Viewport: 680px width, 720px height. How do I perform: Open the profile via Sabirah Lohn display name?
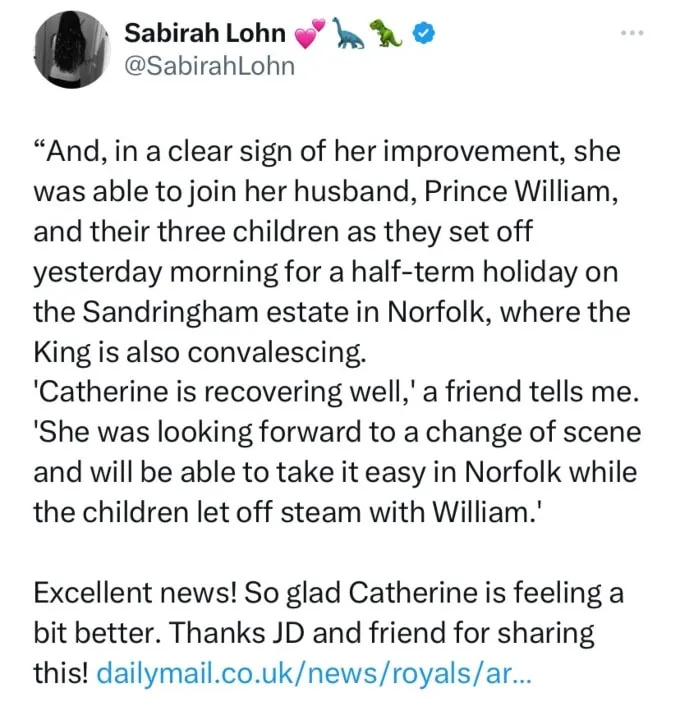pyautogui.click(x=205, y=33)
